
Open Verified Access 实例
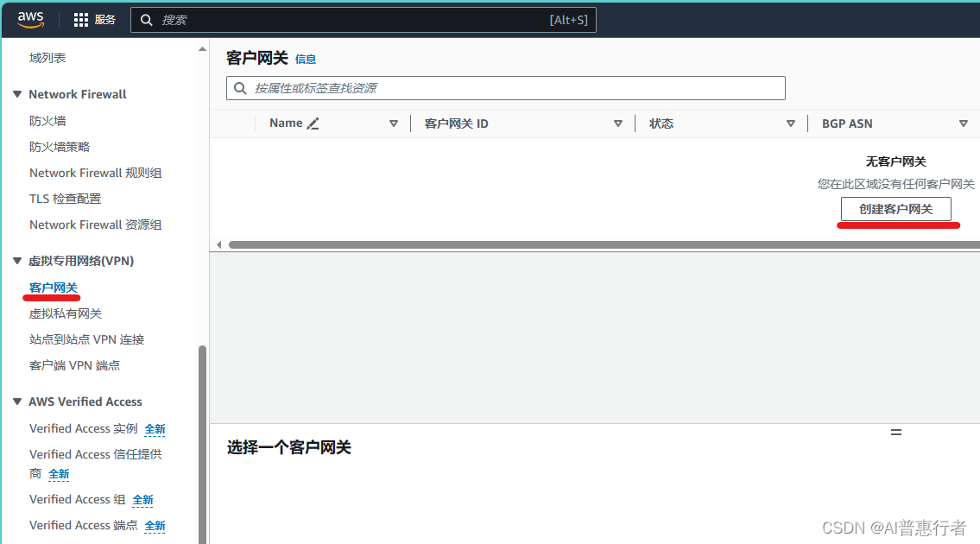[x=84, y=428]
